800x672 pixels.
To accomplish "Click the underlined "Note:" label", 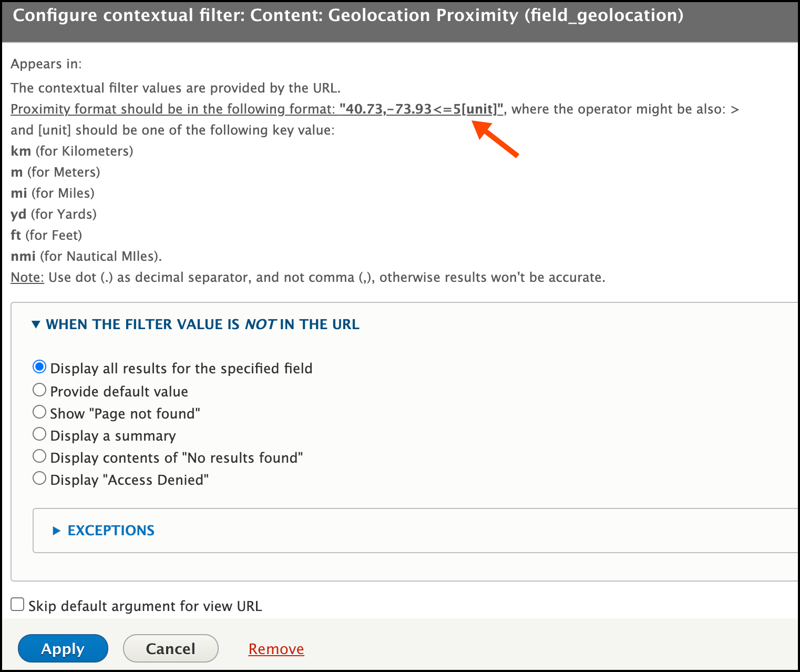I will [27, 277].
